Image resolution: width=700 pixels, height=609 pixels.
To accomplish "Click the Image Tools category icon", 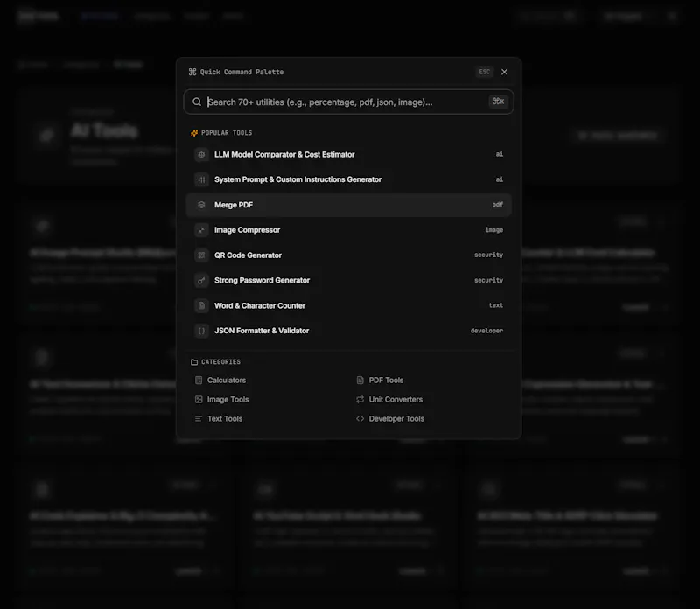I will [x=199, y=400].
